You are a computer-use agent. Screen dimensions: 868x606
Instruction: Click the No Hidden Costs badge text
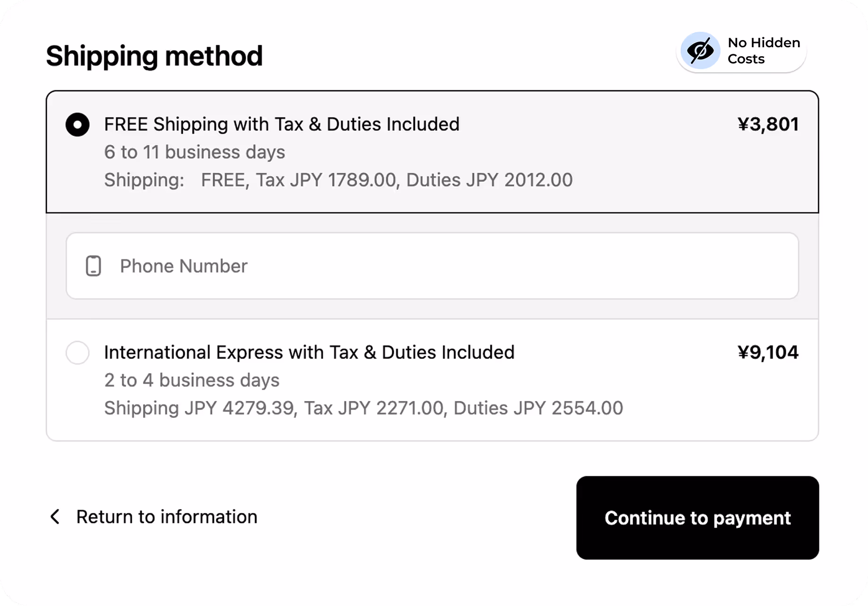click(764, 51)
